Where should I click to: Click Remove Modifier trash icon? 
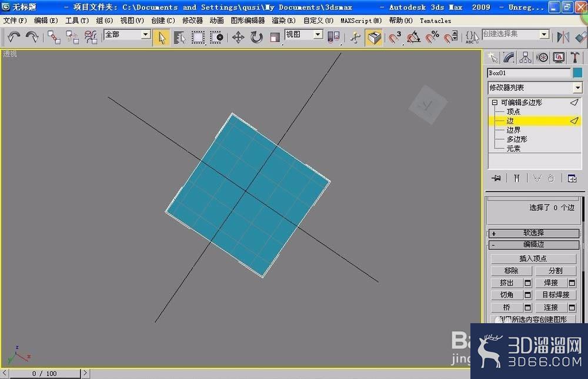click(x=551, y=178)
